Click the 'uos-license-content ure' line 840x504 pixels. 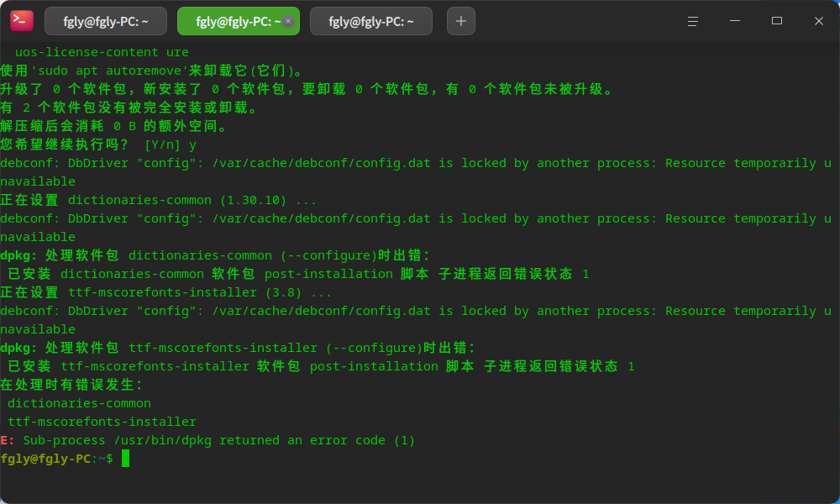(102, 52)
